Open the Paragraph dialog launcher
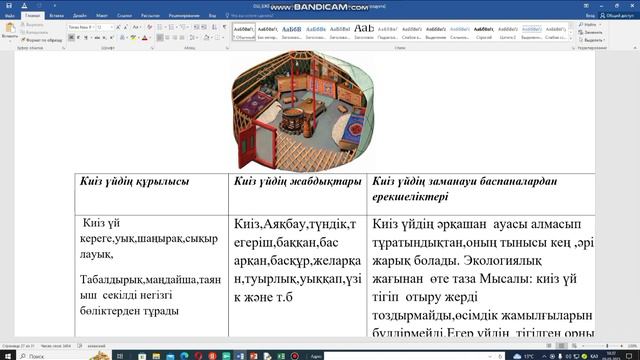Screen dimensions: 640x360 pyautogui.click(x=227, y=48)
